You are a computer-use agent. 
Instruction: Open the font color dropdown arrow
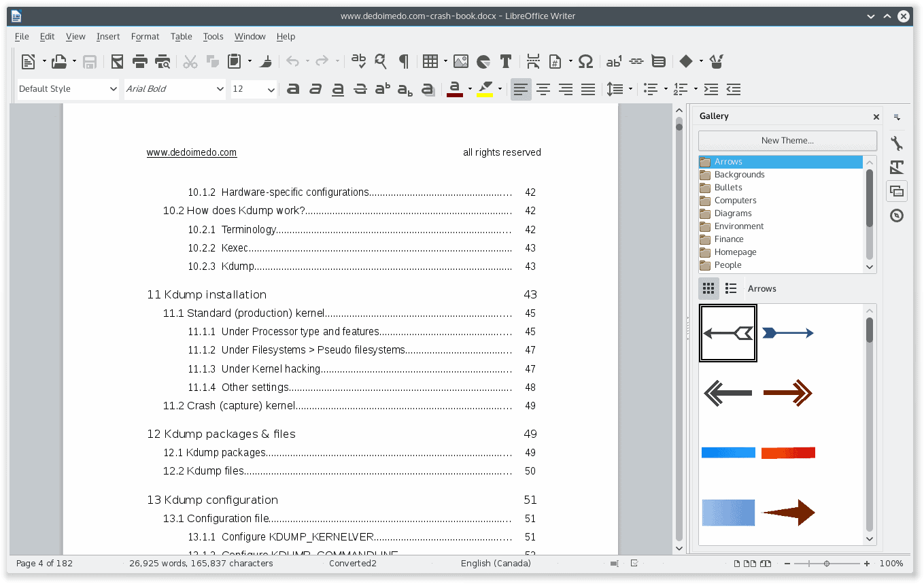(470, 89)
